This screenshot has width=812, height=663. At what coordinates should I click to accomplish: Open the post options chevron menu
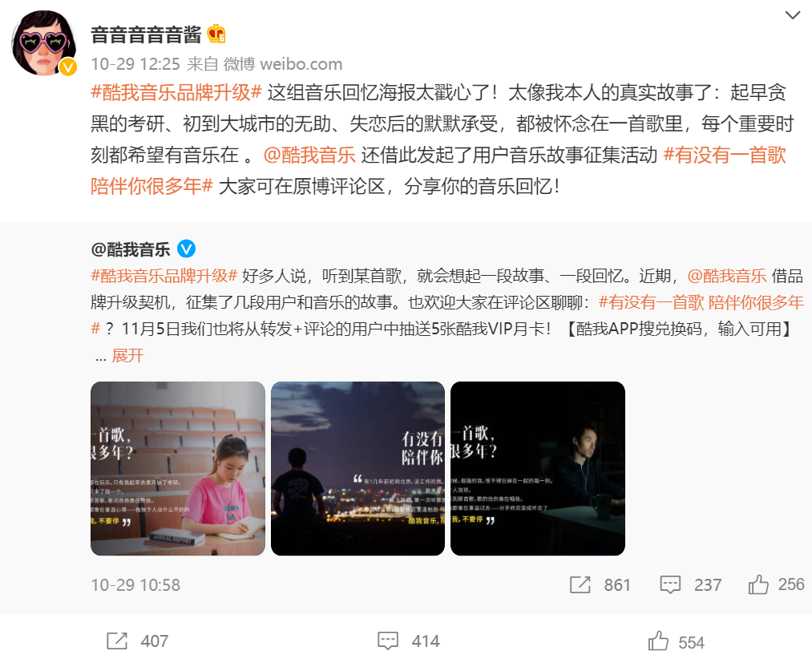[792, 15]
